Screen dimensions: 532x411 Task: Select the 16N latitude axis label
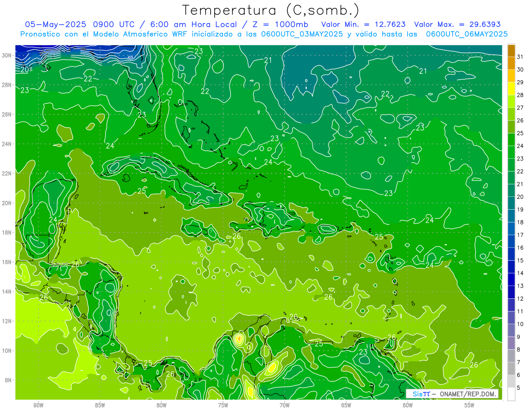[x=7, y=262]
